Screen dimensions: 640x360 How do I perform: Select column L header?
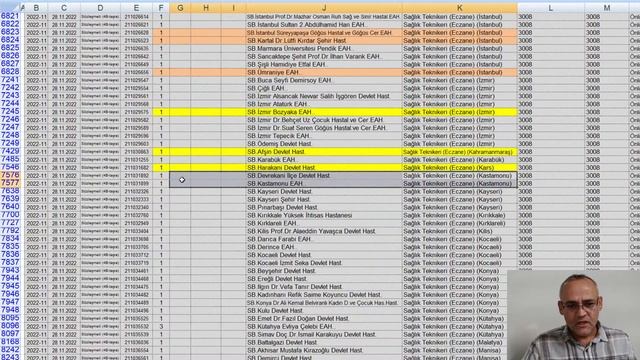point(551,8)
